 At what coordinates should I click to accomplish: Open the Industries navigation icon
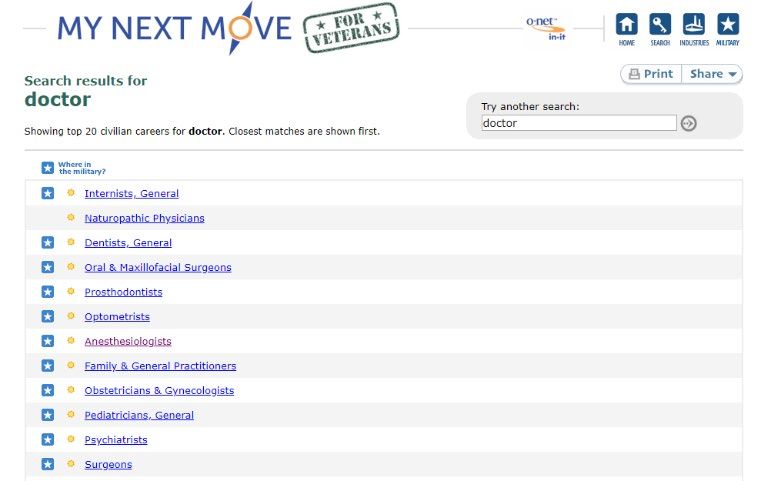(694, 29)
